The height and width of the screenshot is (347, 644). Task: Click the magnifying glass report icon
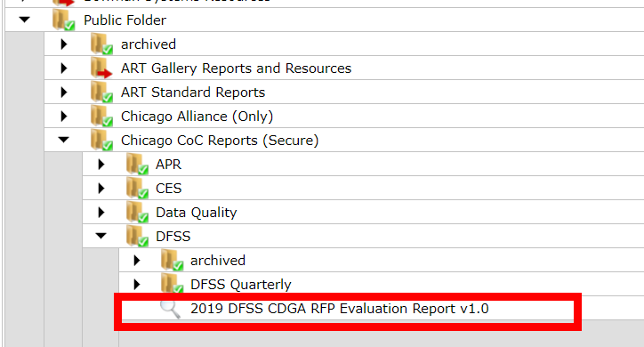(170, 310)
